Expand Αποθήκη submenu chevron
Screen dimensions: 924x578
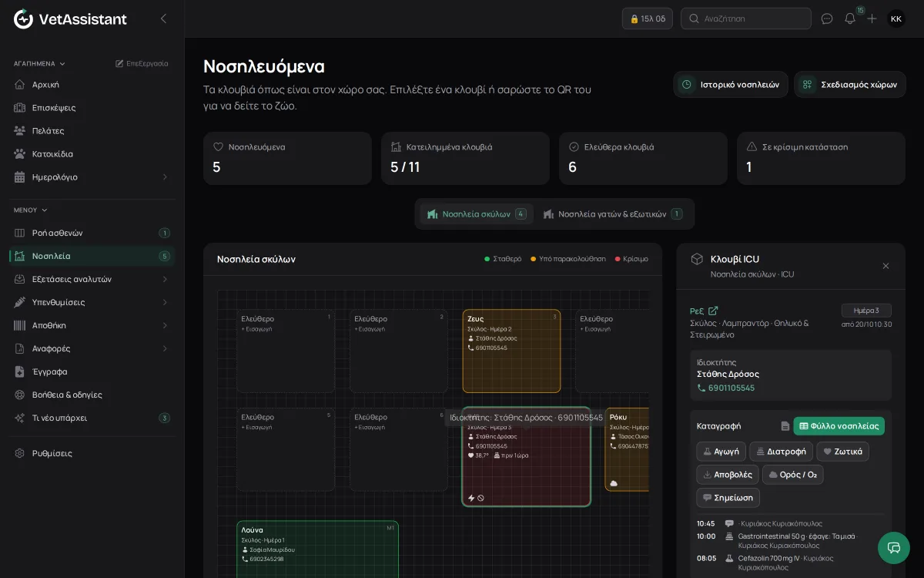tap(164, 325)
